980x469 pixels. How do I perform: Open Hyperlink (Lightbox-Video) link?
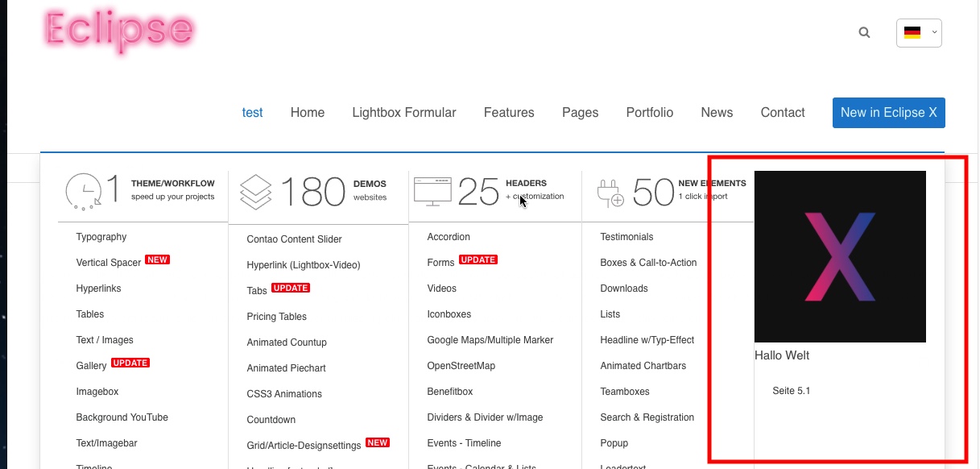point(304,265)
